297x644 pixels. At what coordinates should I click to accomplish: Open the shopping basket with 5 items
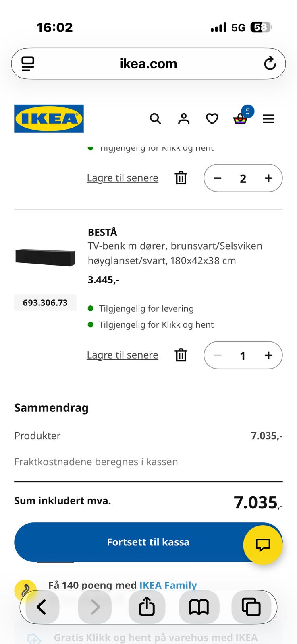point(241,119)
